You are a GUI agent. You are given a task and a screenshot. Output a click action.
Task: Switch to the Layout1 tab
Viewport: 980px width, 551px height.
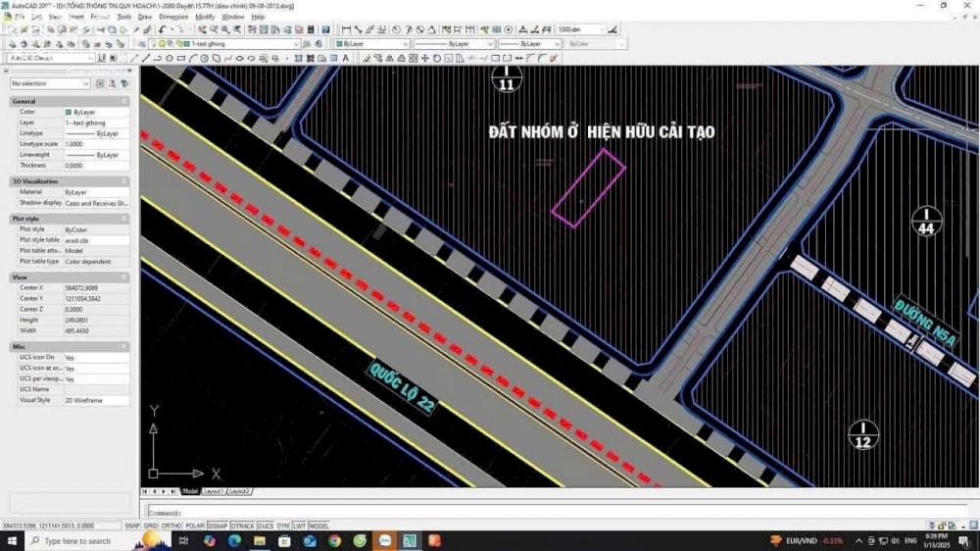[x=213, y=491]
